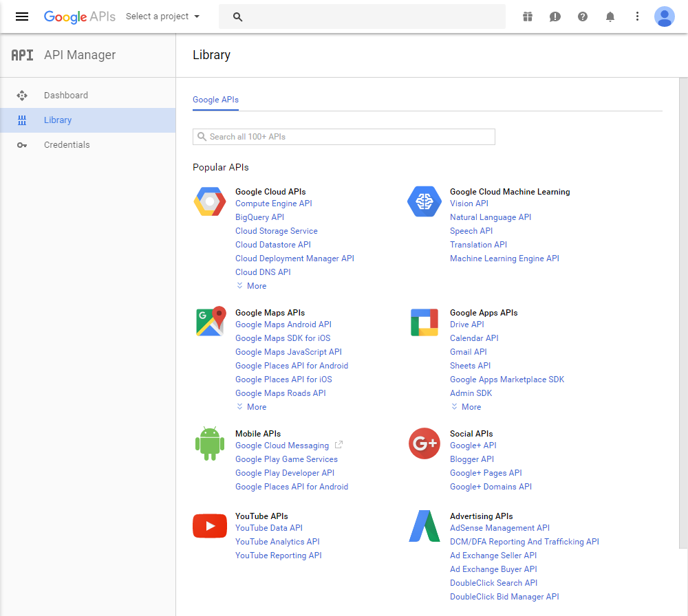This screenshot has width=688, height=616.
Task: Click the gift free trial icon
Action: pos(528,16)
